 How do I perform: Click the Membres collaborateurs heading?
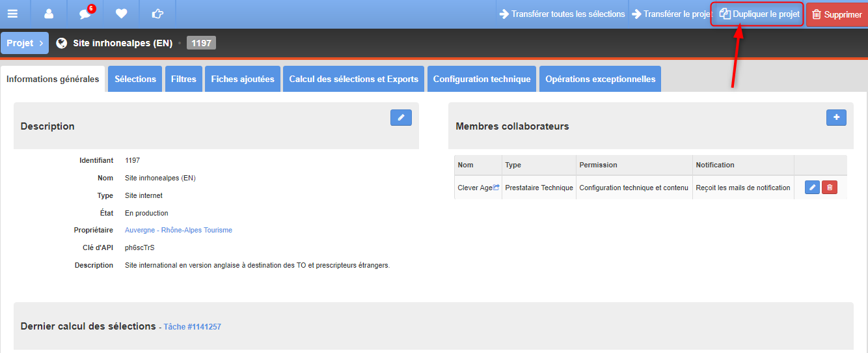click(512, 126)
